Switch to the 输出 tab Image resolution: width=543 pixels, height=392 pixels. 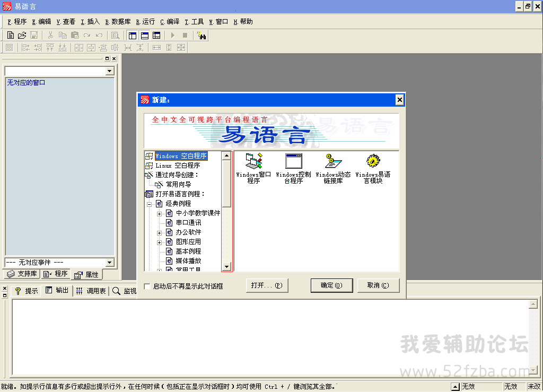57,290
